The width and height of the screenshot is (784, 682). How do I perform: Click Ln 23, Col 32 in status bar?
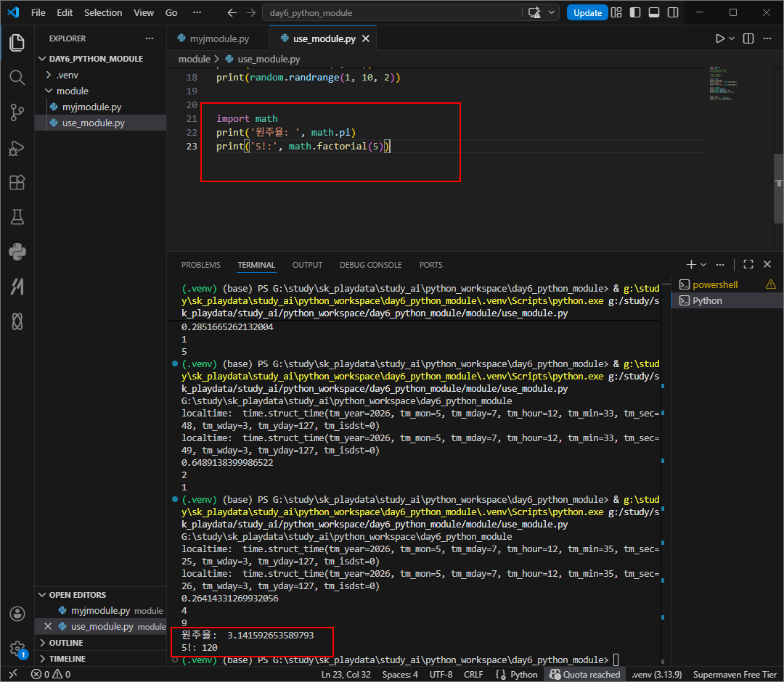(346, 674)
